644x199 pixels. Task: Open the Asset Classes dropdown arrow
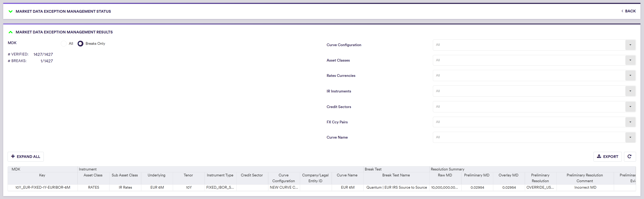click(x=630, y=60)
